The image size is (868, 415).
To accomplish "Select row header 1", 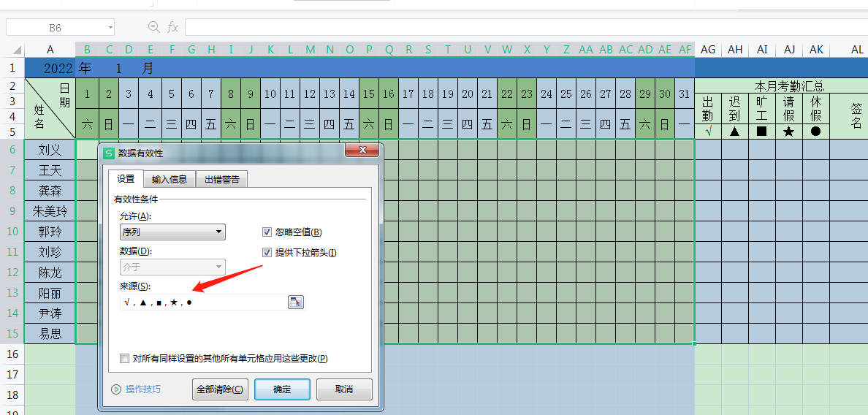I will [12, 68].
